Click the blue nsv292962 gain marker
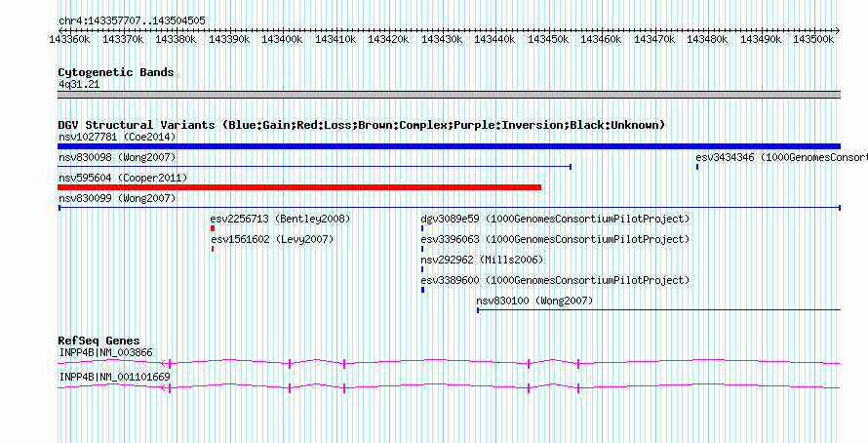The width and height of the screenshot is (868, 443). 422,269
